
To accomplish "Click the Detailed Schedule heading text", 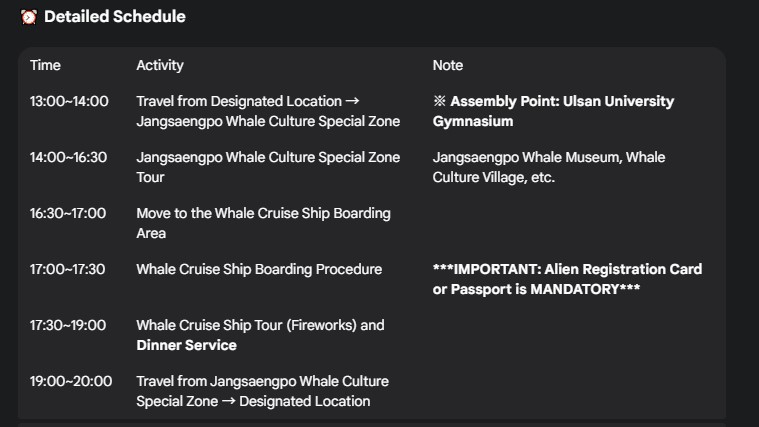I will 114,17.
